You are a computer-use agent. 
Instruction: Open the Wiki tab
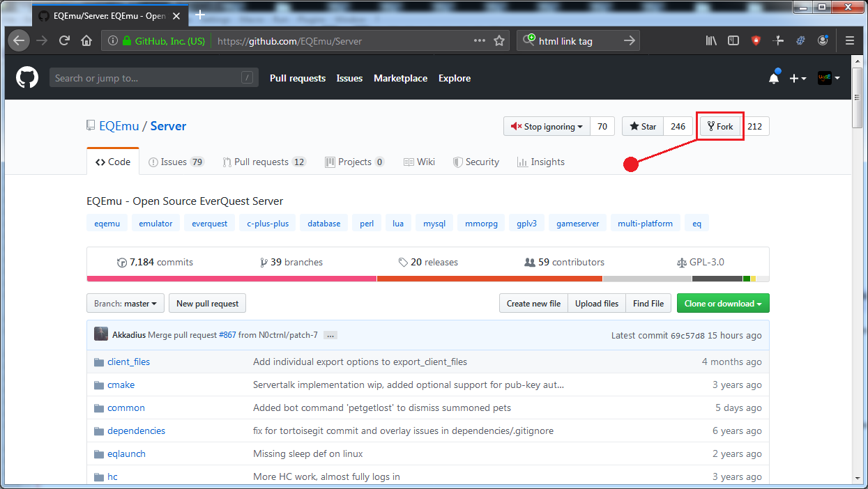419,162
